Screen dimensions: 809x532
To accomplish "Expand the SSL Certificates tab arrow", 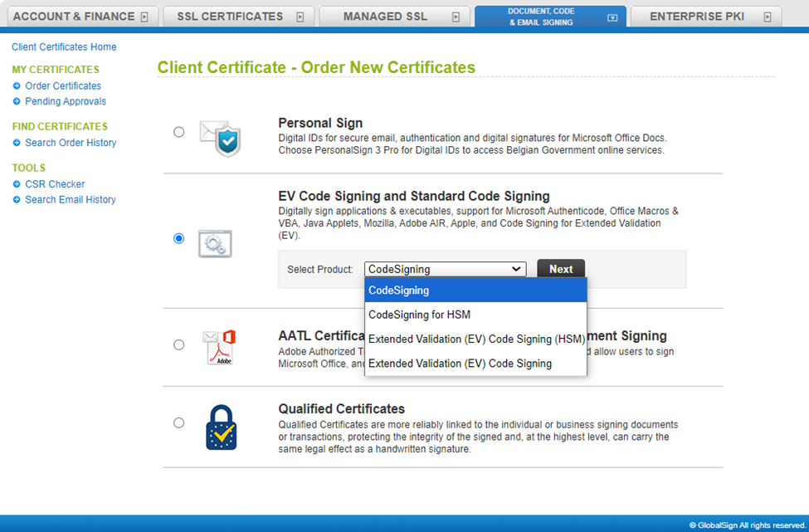I will [300, 17].
